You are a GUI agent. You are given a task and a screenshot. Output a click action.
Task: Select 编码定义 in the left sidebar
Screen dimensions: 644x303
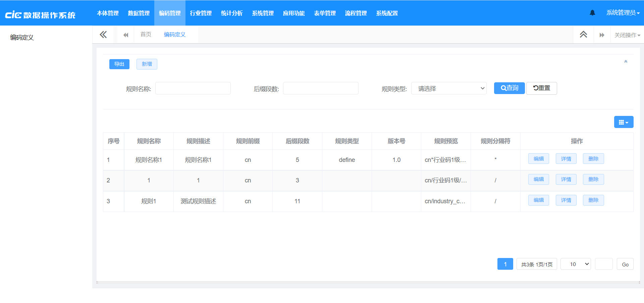click(22, 37)
